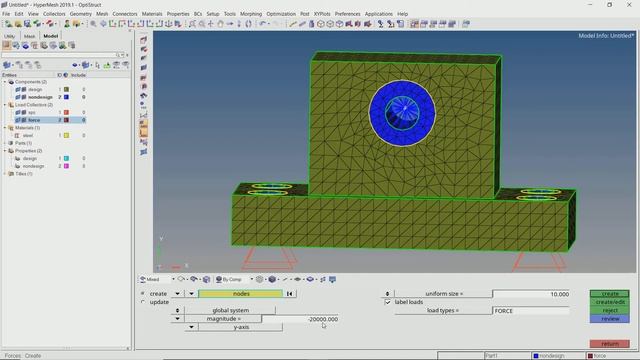Open the Mesh menu
Screen dimensions: 640x360
[102, 14]
